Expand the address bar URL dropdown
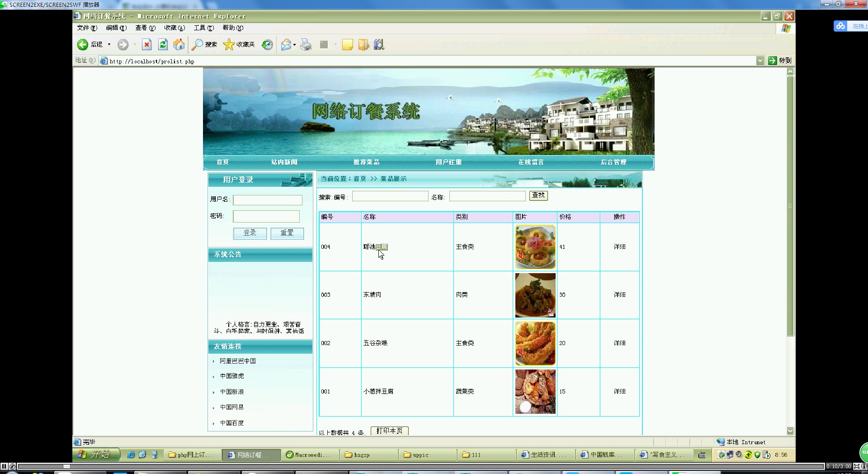Screen dimensions: 868x474 pyautogui.click(x=760, y=61)
